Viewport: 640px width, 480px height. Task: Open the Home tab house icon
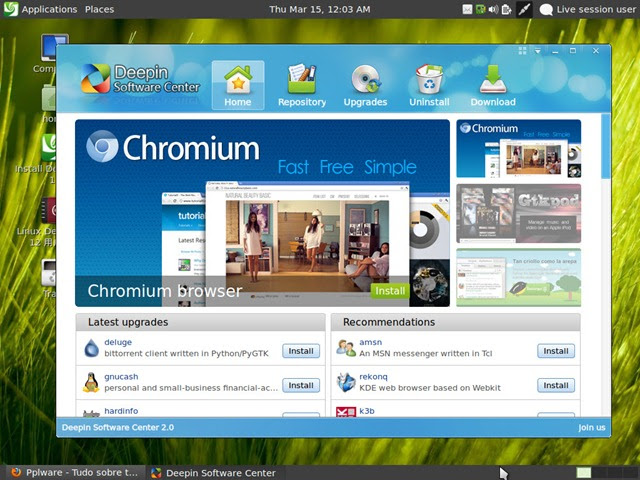pos(238,79)
